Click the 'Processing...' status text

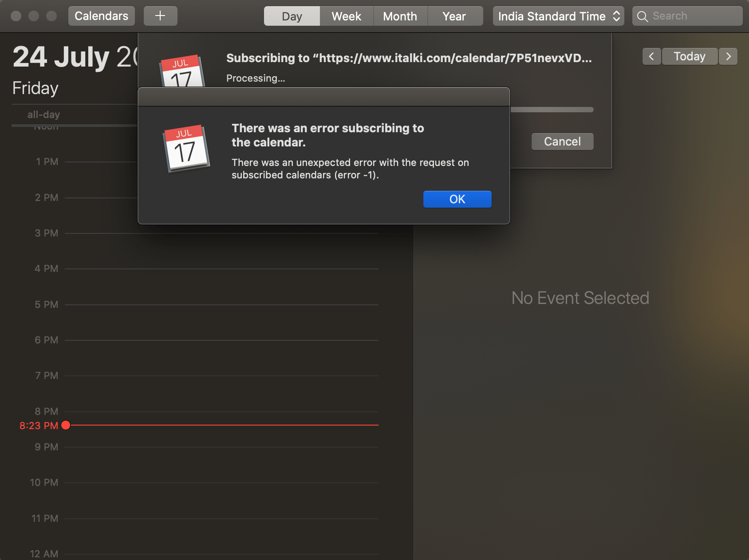[x=256, y=78]
